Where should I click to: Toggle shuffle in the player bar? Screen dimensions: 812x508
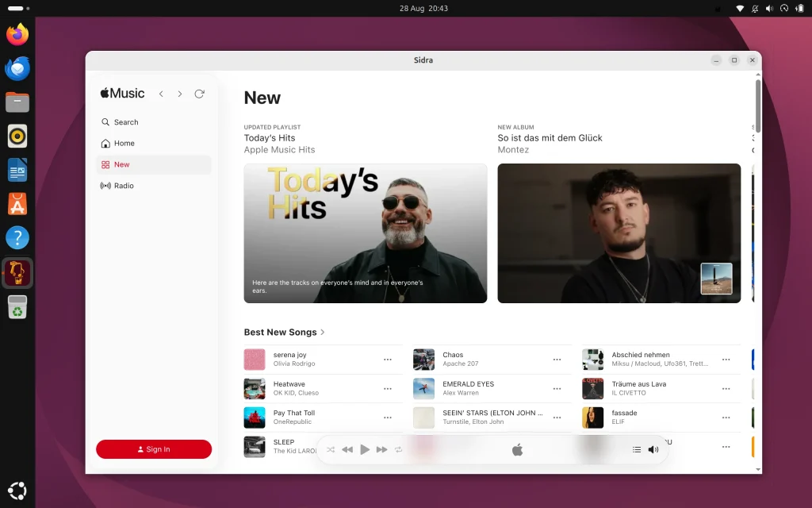(331, 449)
